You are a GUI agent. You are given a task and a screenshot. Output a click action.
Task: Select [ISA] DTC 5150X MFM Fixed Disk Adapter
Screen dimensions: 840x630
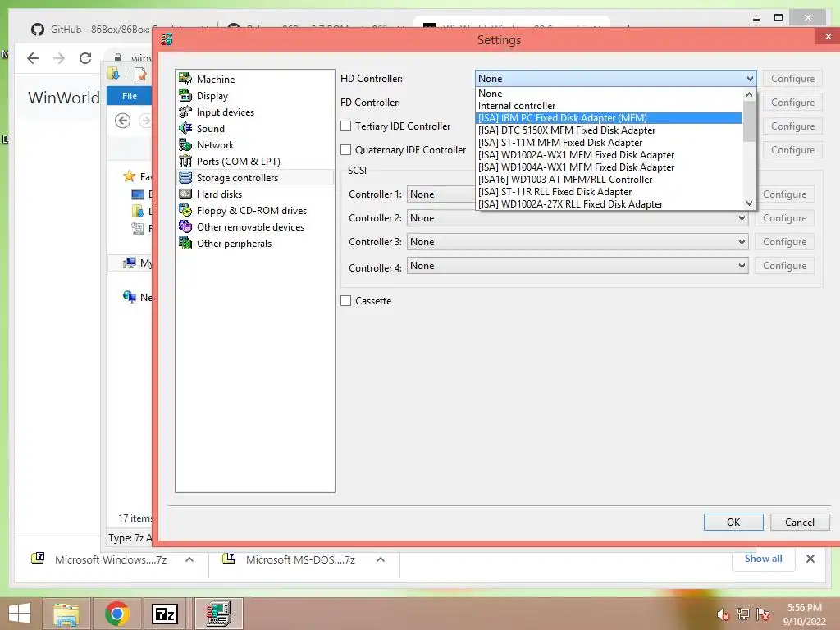coord(609,130)
